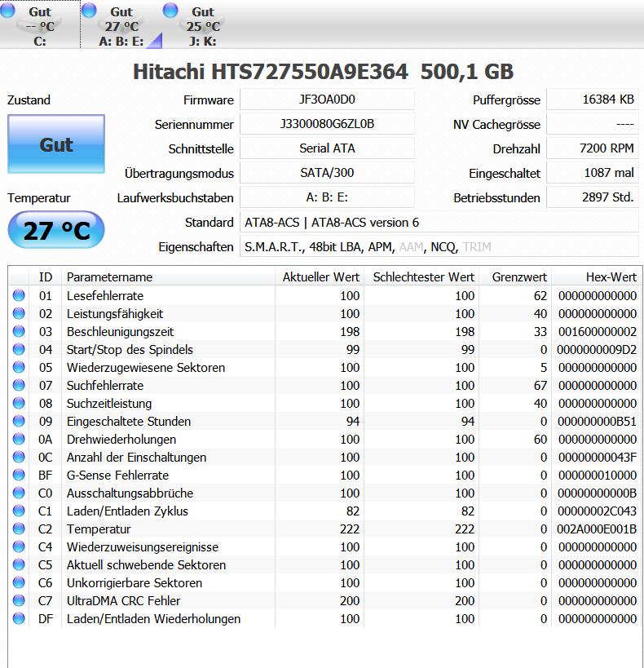Viewport: 644px width, 668px height.
Task: Click the Temperatur label above 27 °C
Action: click(x=39, y=197)
